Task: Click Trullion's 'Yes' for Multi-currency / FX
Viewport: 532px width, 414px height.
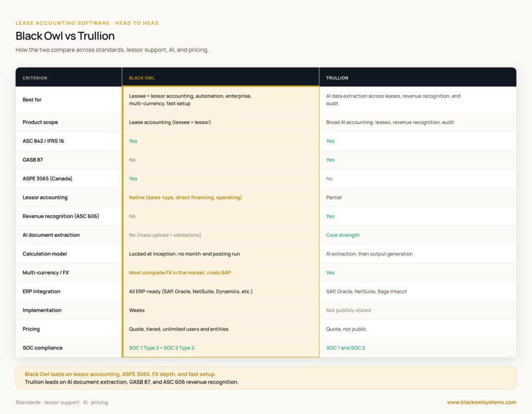Action: [330, 273]
